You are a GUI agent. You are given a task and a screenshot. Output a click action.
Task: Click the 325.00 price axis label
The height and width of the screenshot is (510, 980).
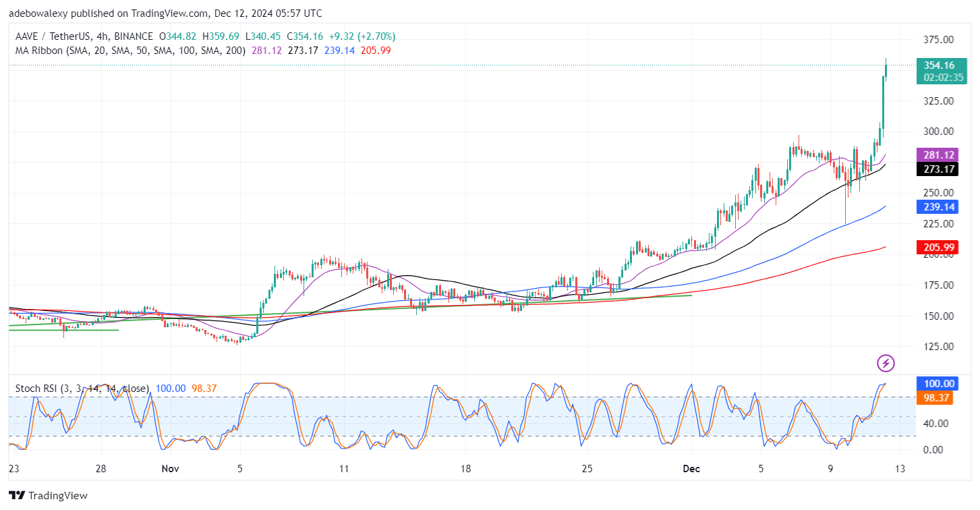click(x=938, y=101)
